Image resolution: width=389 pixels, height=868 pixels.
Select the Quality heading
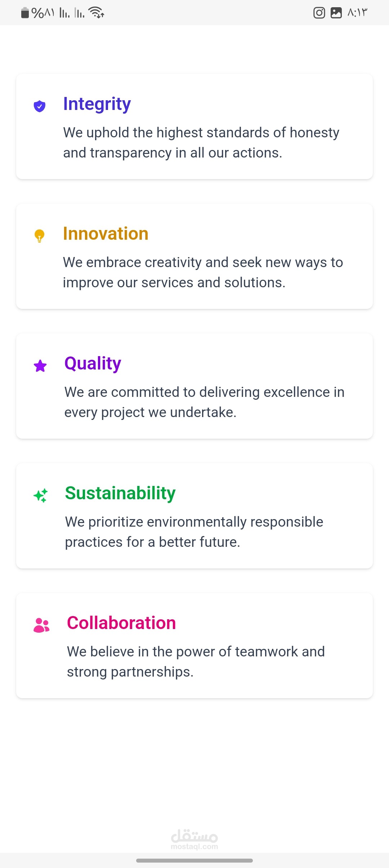(93, 363)
